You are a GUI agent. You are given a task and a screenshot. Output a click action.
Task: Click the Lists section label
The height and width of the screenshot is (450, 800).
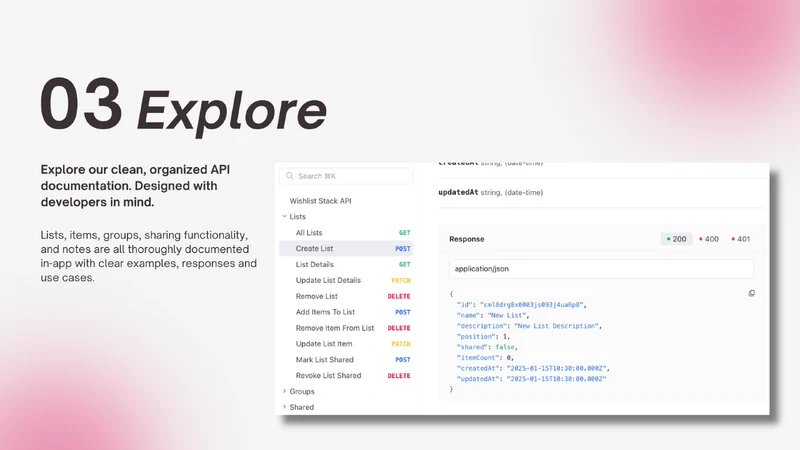(x=297, y=217)
